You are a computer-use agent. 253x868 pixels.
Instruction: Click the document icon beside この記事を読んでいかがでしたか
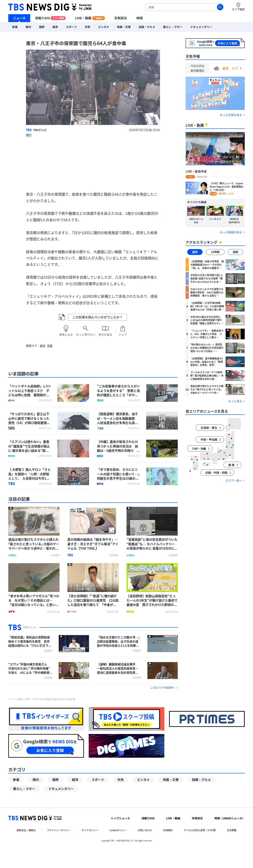click(62, 317)
